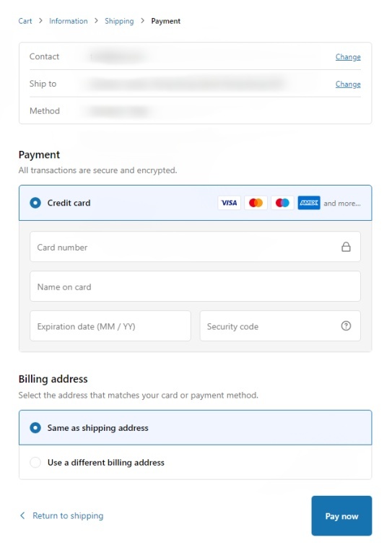Image resolution: width=392 pixels, height=550 pixels.
Task: Click the Visa card logo icon
Action: (x=229, y=203)
